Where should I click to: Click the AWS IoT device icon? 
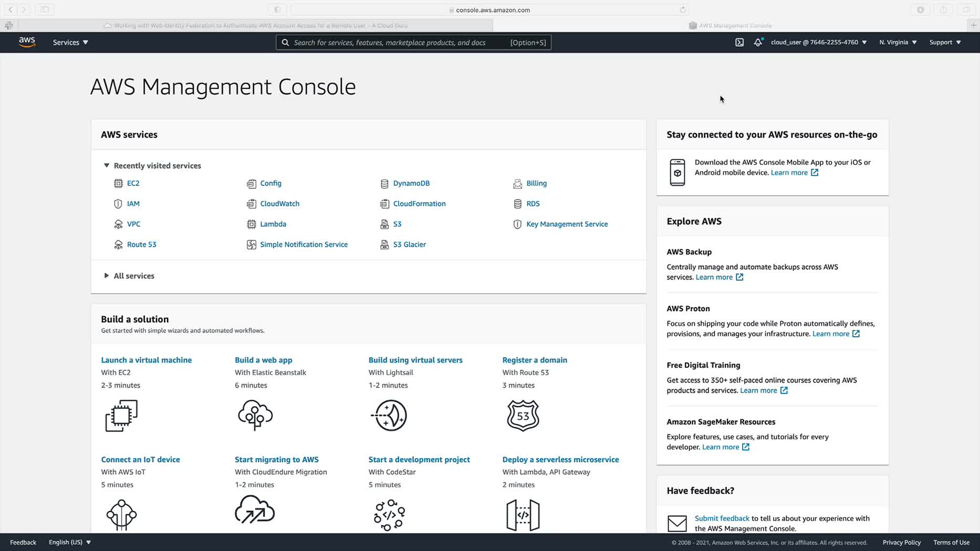tap(121, 515)
